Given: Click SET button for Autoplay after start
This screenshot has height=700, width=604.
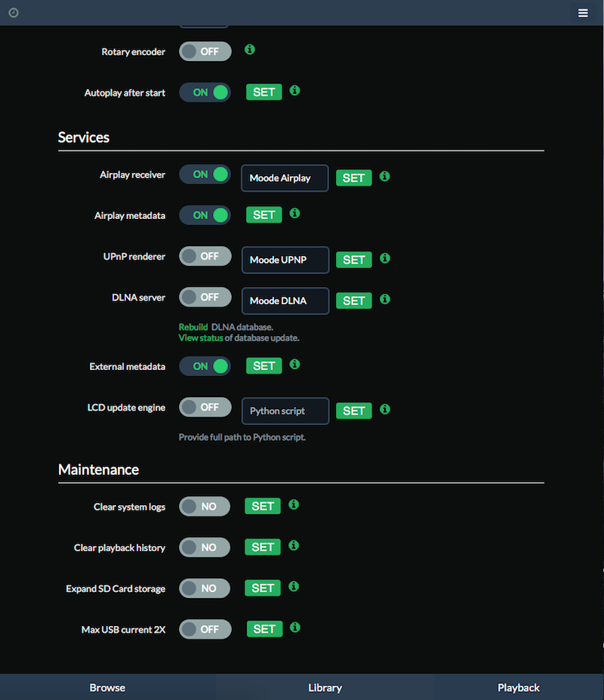Looking at the screenshot, I should pos(263,92).
